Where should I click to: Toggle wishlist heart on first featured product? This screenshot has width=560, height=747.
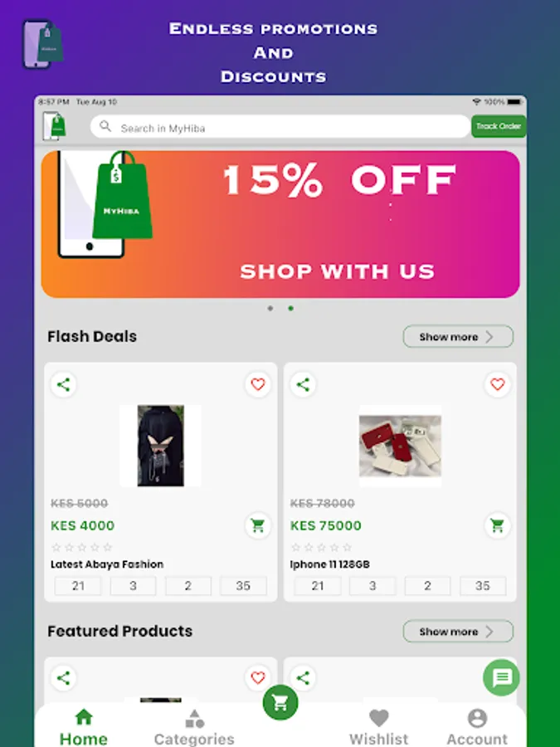[258, 678]
